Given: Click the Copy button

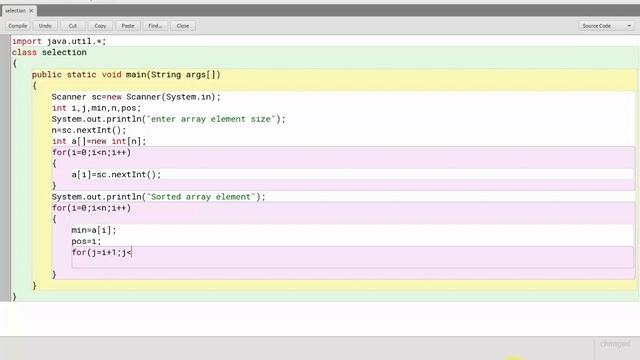Looking at the screenshot, I should coord(100,26).
